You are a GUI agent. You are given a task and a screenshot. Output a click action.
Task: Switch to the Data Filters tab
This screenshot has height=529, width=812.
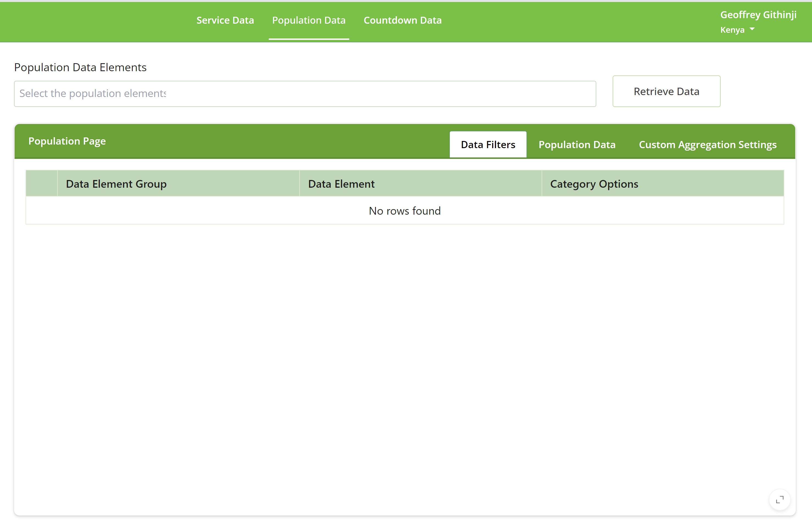[487, 144]
